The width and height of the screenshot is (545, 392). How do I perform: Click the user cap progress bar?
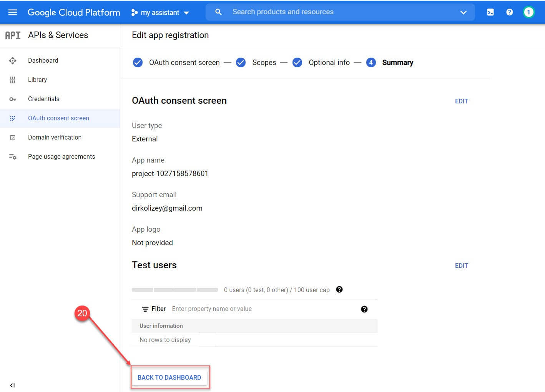click(175, 289)
